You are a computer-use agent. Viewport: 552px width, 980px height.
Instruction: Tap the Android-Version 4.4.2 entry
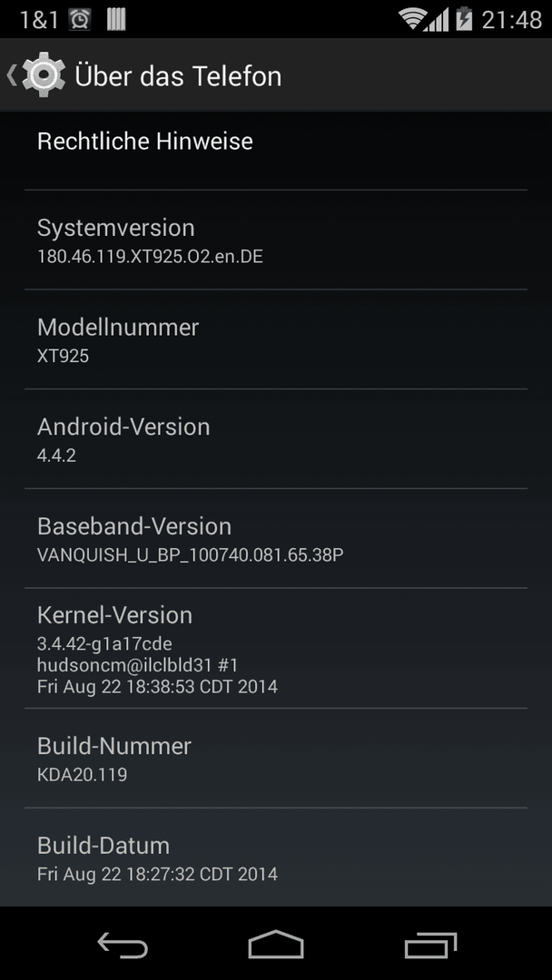click(x=276, y=439)
